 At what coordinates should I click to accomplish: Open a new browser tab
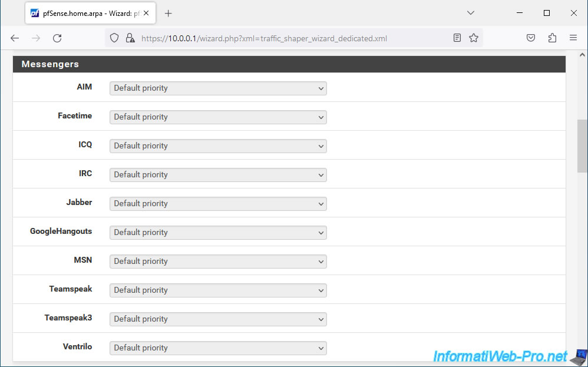click(169, 14)
